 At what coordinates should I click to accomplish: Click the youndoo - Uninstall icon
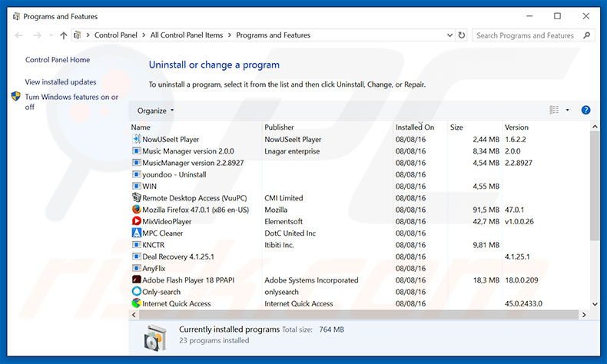pyautogui.click(x=136, y=174)
